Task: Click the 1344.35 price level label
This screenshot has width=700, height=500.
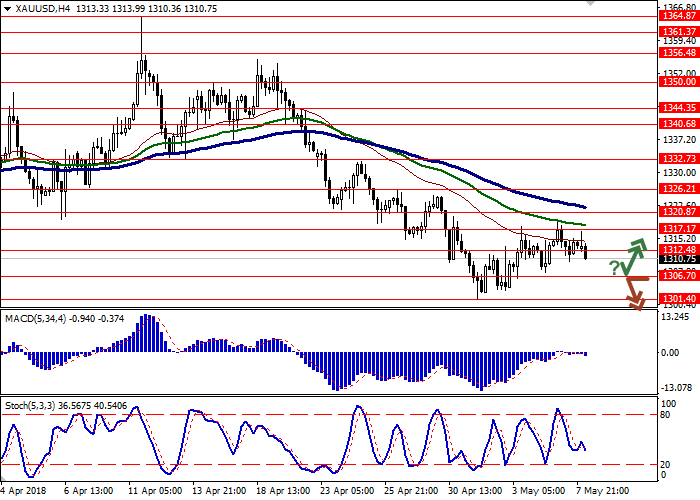Action: pyautogui.click(x=676, y=106)
